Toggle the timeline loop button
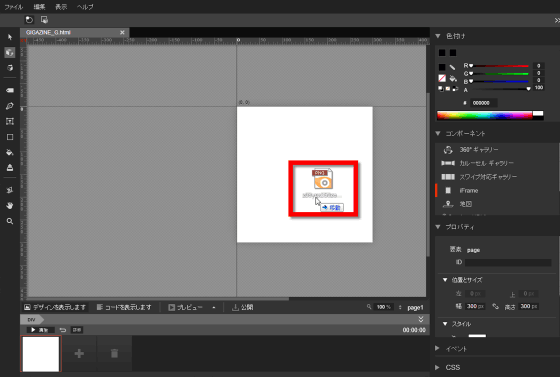This screenshot has height=377, width=560. 62,330
